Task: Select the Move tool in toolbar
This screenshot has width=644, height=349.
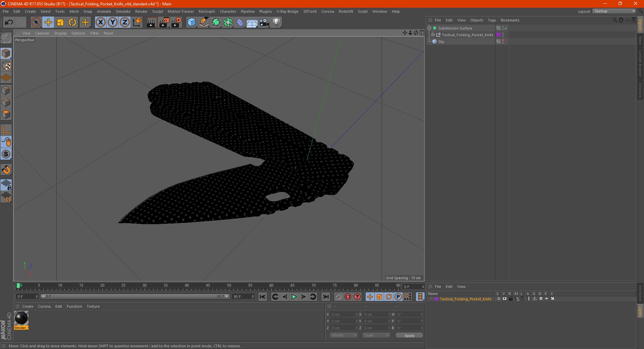Action: tap(48, 22)
